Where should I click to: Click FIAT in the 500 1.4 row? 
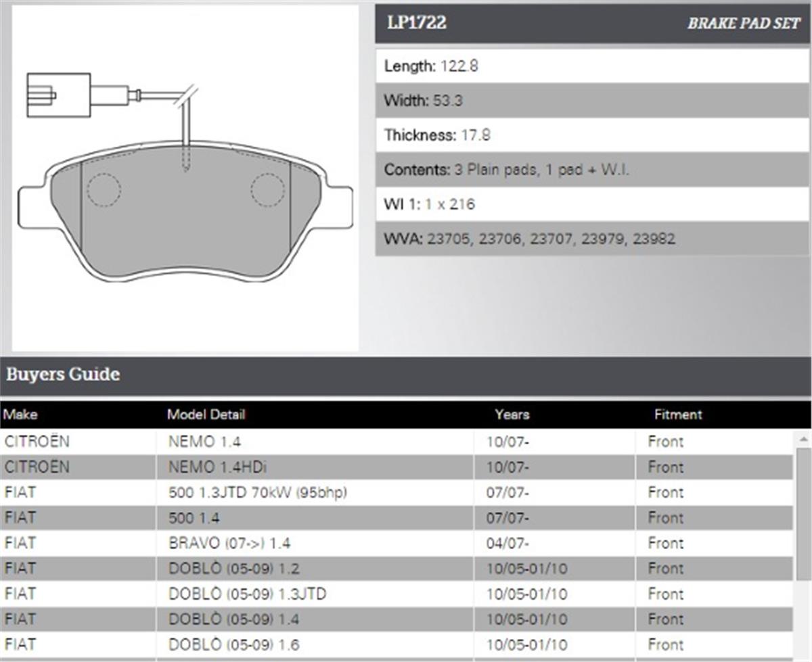click(20, 518)
